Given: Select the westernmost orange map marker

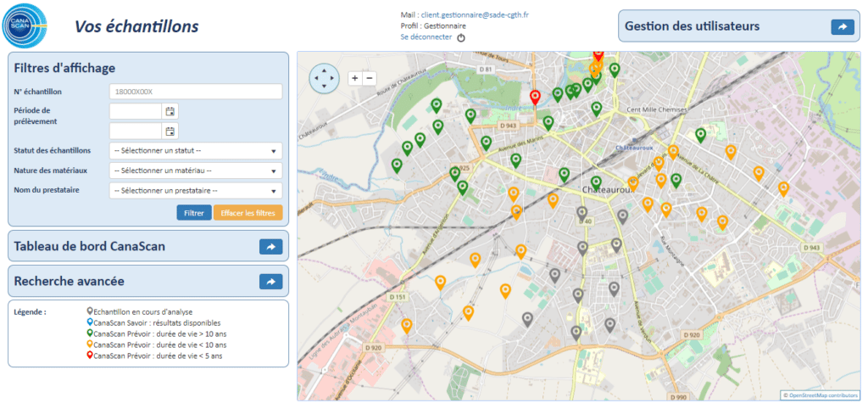Looking at the screenshot, I should (407, 326).
